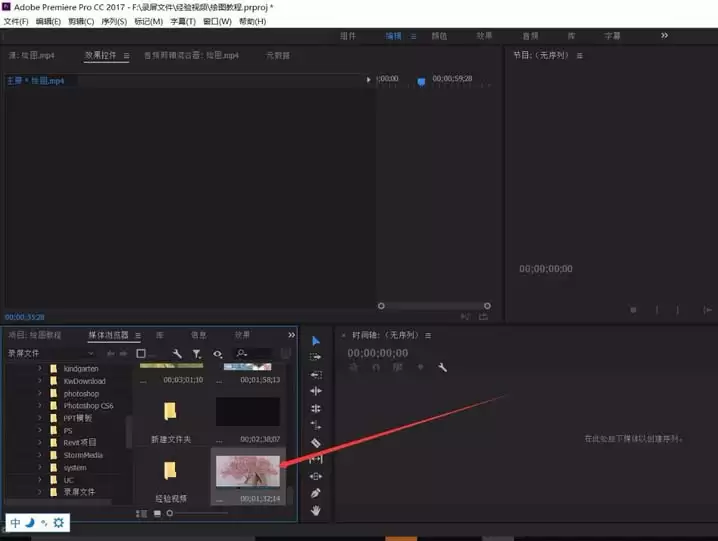Viewport: 718px width, 541px height.
Task: Click the media browser filter funnel icon
Action: (196, 354)
